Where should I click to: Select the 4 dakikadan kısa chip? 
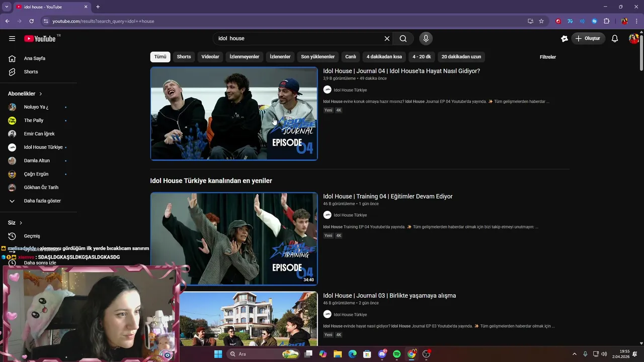pos(384,57)
